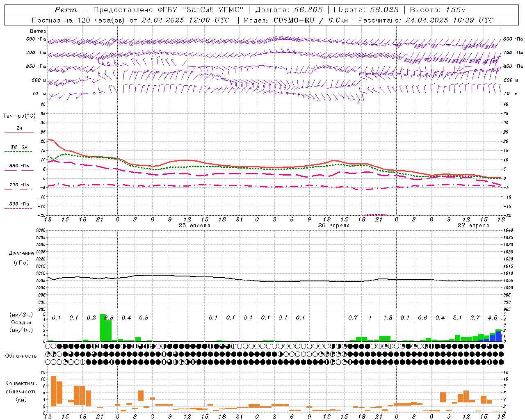Screen dimensions: 525x420
Task: Click the red "2м" temperature legend line
Action: click(x=19, y=132)
